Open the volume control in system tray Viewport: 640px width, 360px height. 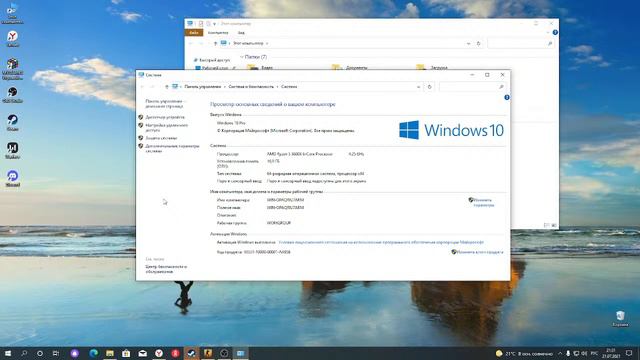click(x=584, y=353)
